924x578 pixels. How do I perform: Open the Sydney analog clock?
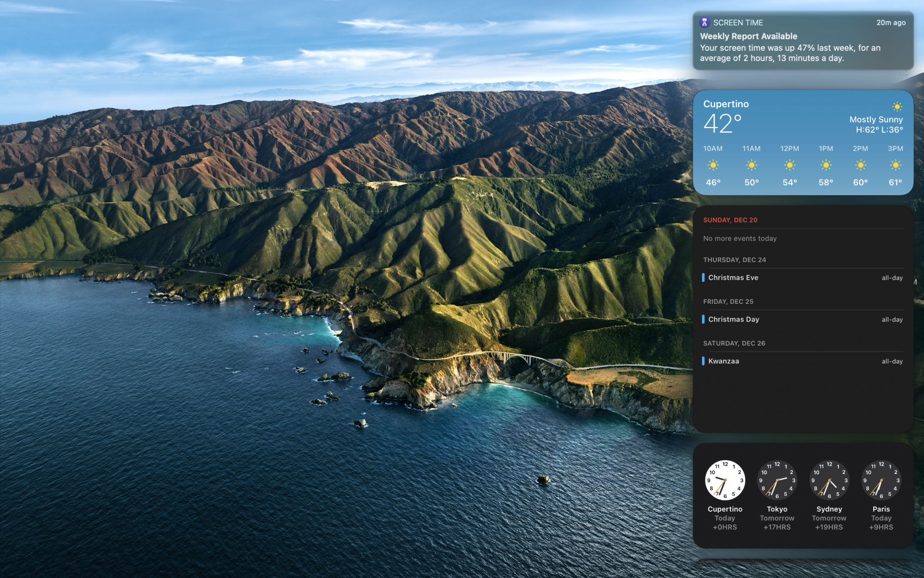click(829, 480)
